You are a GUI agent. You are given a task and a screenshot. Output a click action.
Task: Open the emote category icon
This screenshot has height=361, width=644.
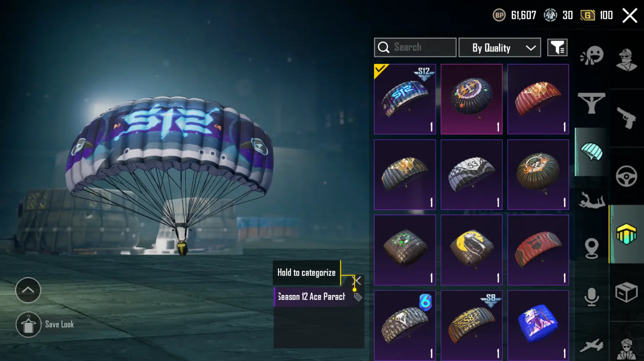click(591, 55)
